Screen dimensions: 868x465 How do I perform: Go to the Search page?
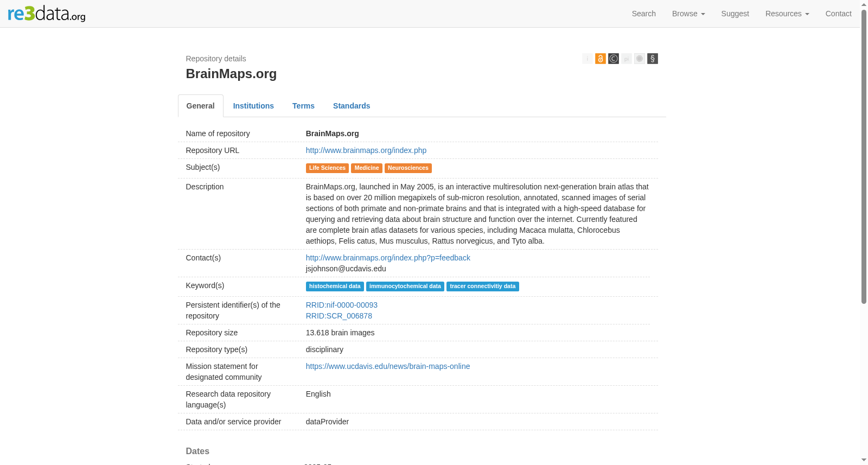click(x=644, y=14)
